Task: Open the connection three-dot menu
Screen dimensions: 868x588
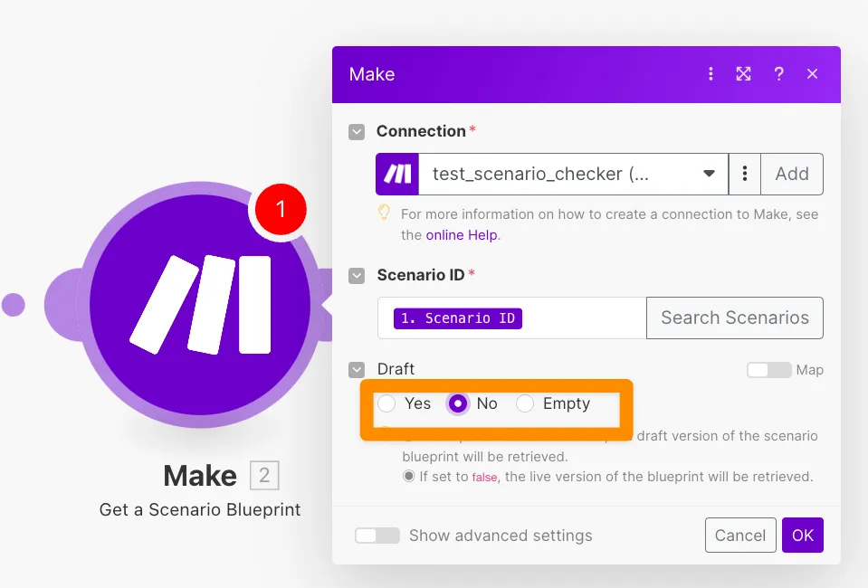Action: pyautogui.click(x=745, y=174)
